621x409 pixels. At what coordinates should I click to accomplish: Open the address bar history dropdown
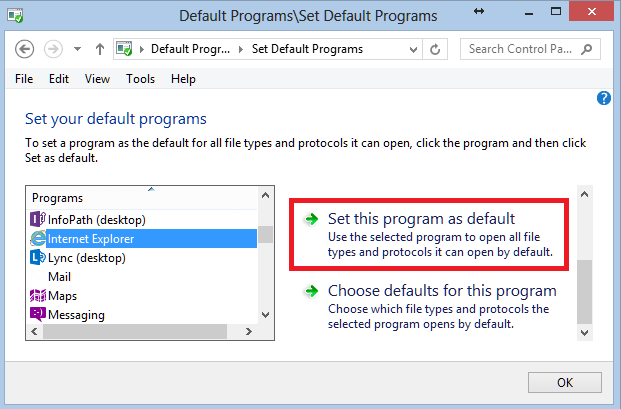pos(413,49)
